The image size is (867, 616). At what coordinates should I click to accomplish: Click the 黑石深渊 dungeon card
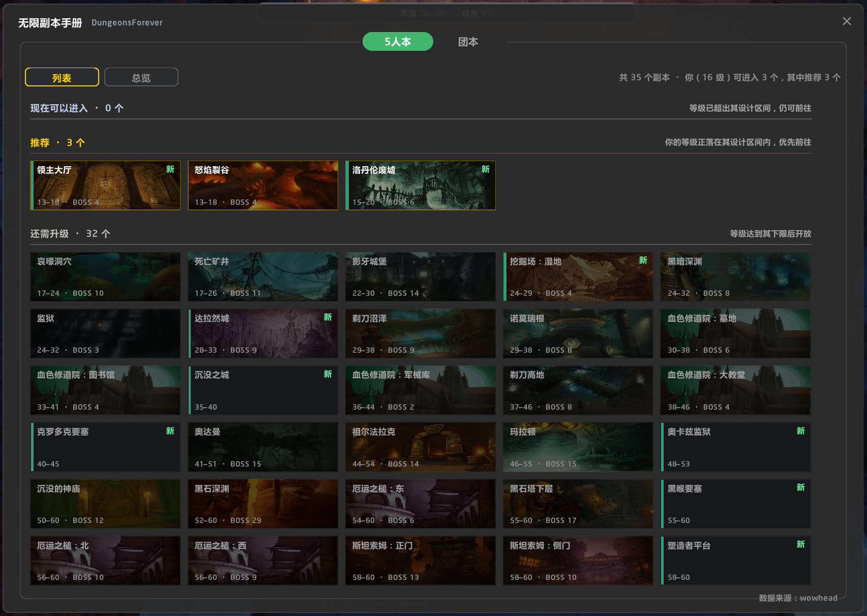(x=263, y=504)
